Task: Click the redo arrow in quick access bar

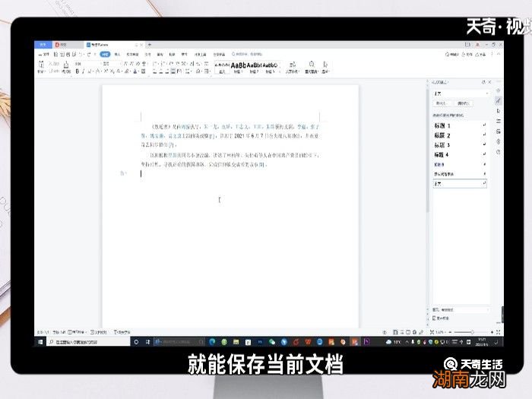Action: coord(89,54)
